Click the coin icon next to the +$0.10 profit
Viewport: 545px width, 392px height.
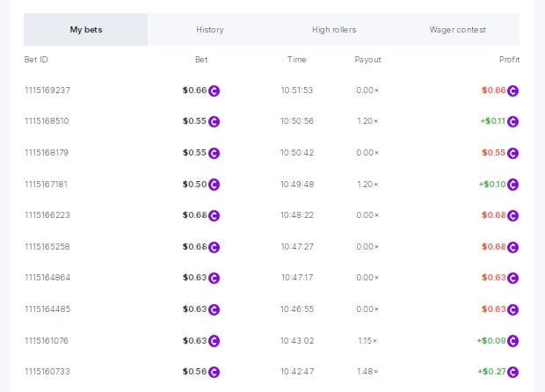513,185
